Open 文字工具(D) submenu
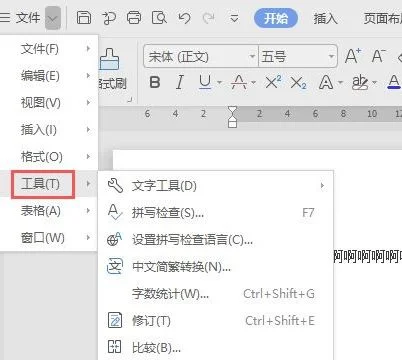The image size is (402, 360). (x=216, y=186)
